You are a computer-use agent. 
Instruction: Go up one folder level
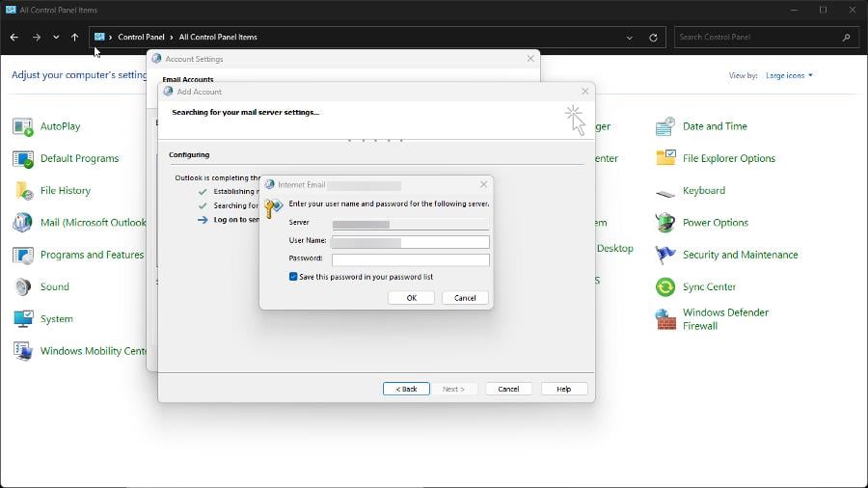pyautogui.click(x=74, y=37)
